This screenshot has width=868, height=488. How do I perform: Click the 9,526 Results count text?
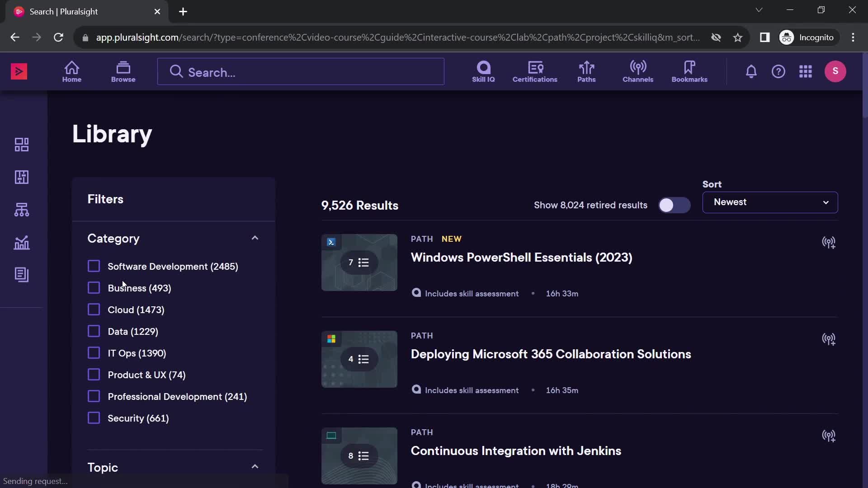pos(360,206)
